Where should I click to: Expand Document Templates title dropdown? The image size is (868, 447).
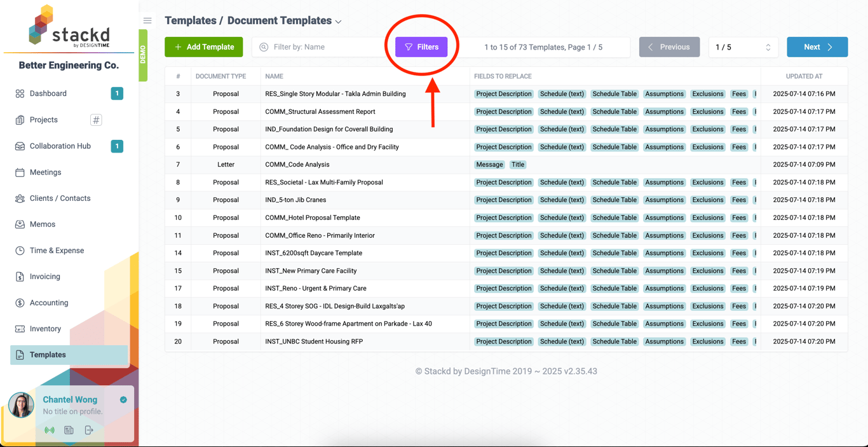[x=339, y=22]
